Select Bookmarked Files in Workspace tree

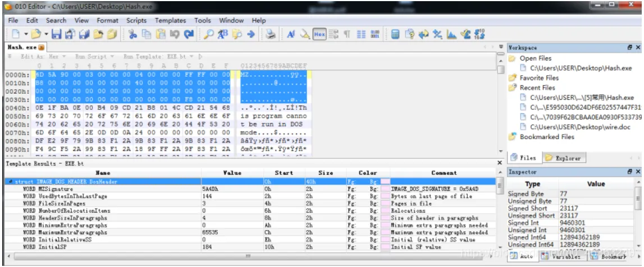pyautogui.click(x=547, y=137)
